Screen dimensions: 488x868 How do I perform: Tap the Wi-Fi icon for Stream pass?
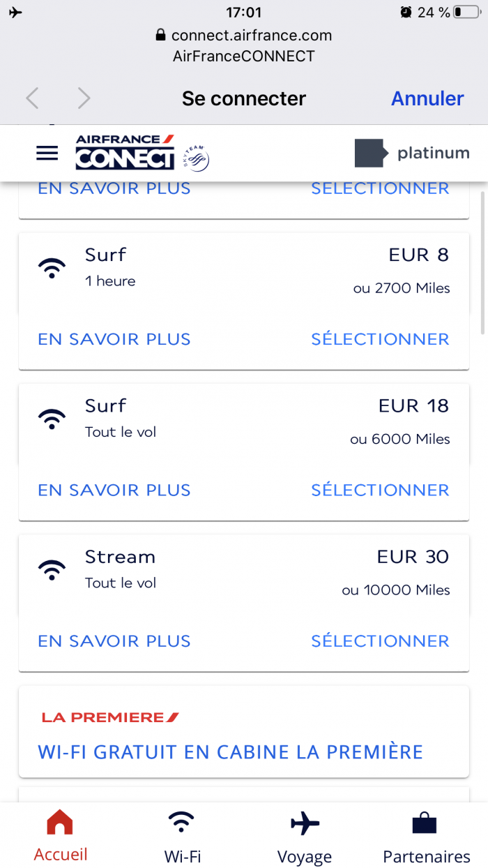[52, 569]
